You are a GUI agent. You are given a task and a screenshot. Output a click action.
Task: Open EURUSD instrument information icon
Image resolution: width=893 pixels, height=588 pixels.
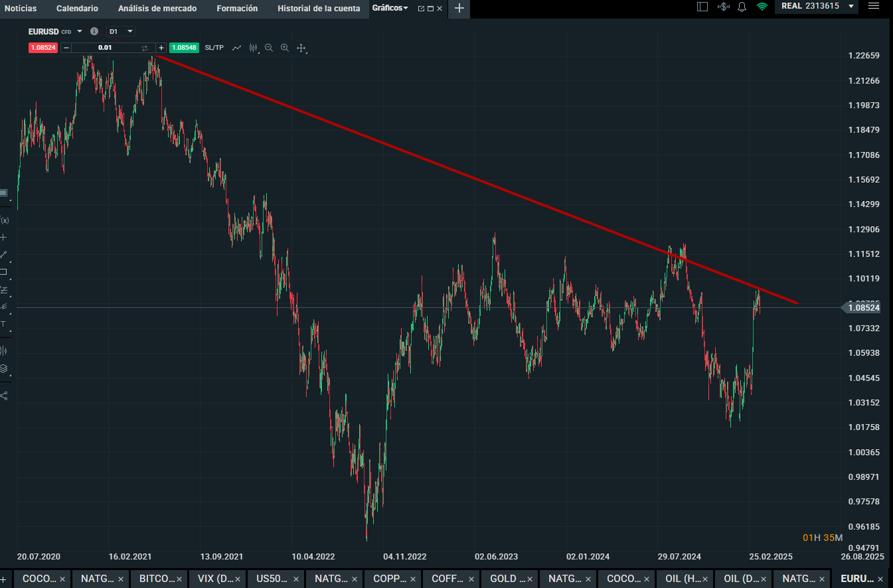click(94, 31)
